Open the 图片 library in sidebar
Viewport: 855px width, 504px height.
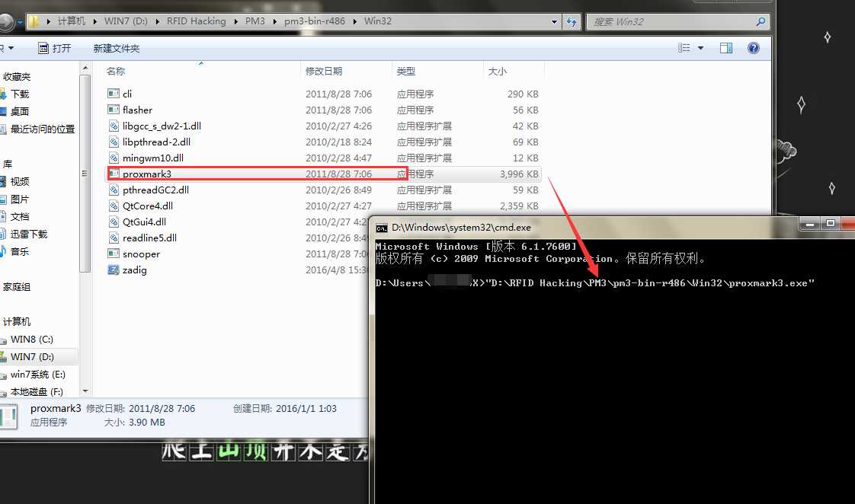(20, 199)
